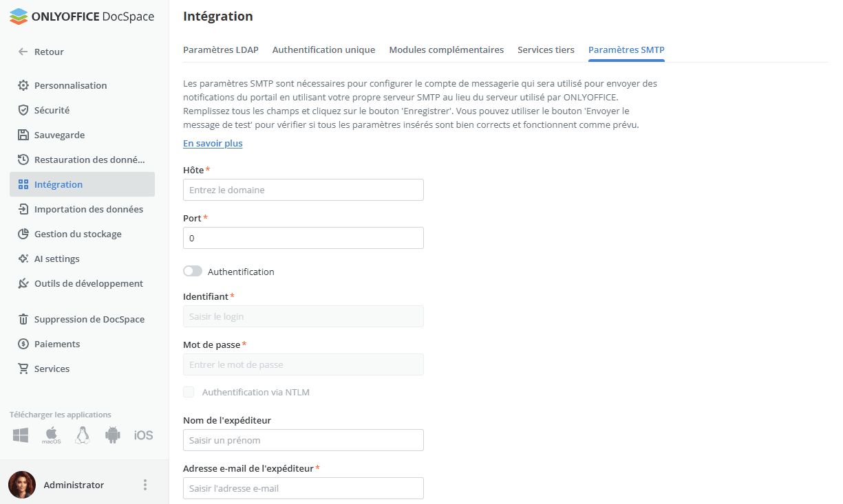This screenshot has width=843, height=504.
Task: Open the Services tiers tab
Action: (546, 50)
